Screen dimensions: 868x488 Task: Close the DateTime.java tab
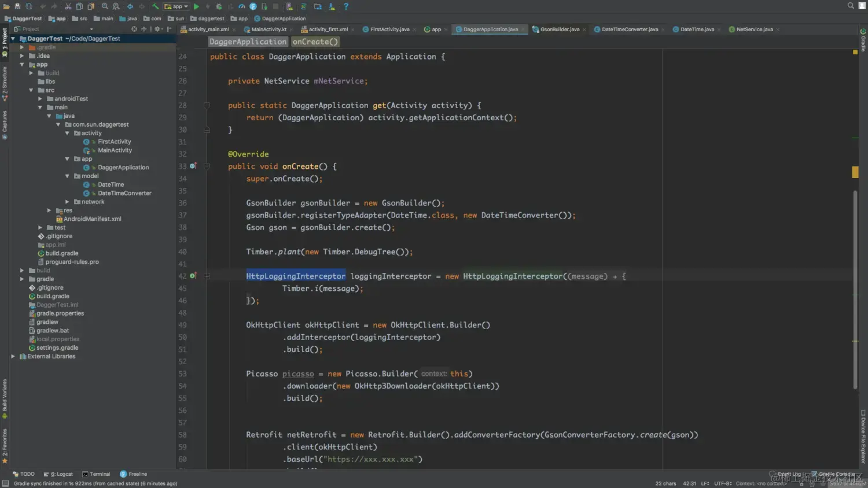click(x=720, y=29)
